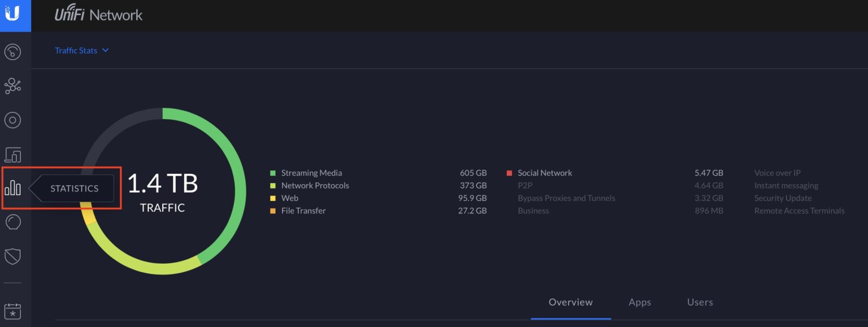Open the Dashboard from the sidebar
This screenshot has height=327, width=868.
click(14, 51)
